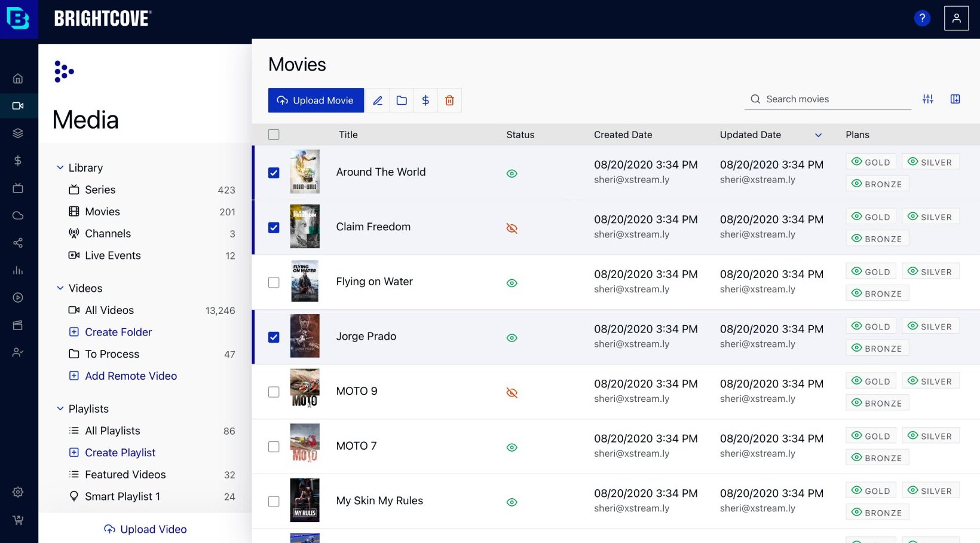Click the dollar sign toolbar icon
This screenshot has width=980, height=543.
click(425, 100)
